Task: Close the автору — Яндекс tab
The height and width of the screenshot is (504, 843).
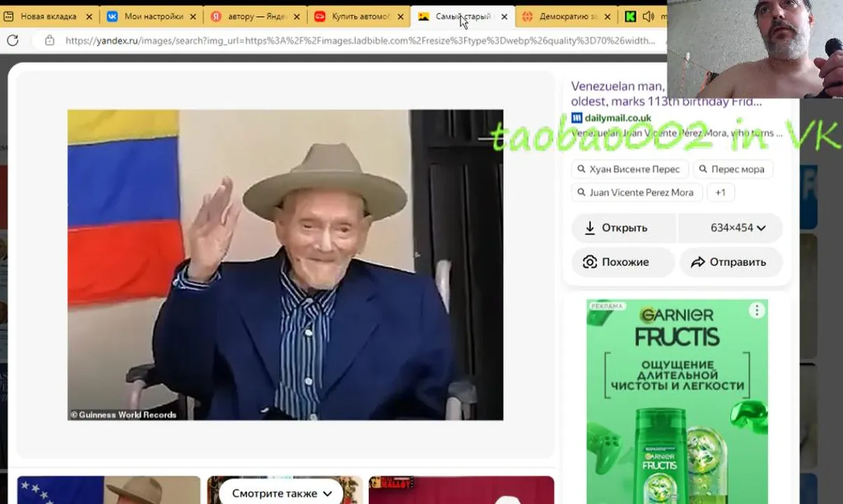Action: click(x=296, y=16)
